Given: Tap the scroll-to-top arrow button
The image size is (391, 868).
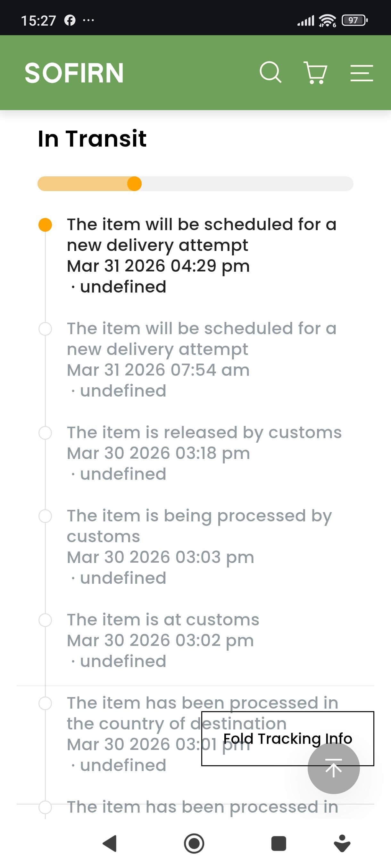Looking at the screenshot, I should [333, 768].
